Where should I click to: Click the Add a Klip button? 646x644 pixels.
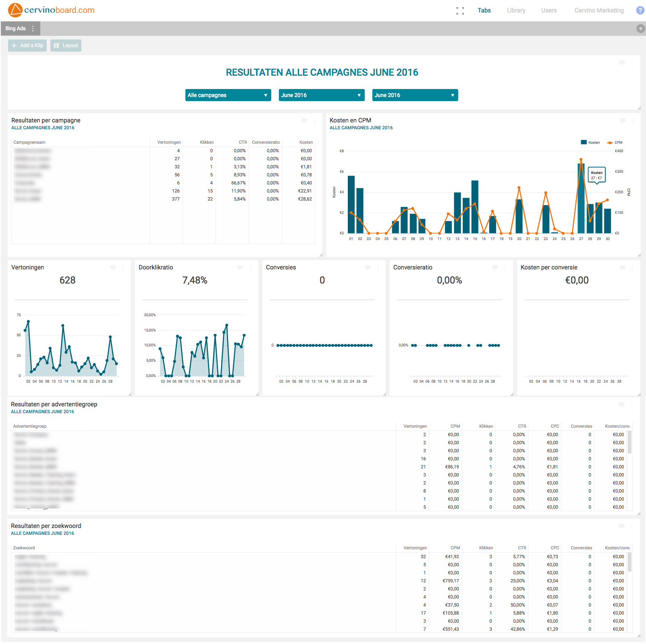27,45
